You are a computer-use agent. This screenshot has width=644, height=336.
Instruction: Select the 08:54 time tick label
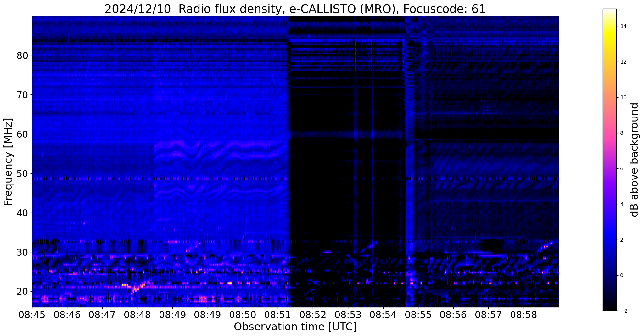(383, 314)
